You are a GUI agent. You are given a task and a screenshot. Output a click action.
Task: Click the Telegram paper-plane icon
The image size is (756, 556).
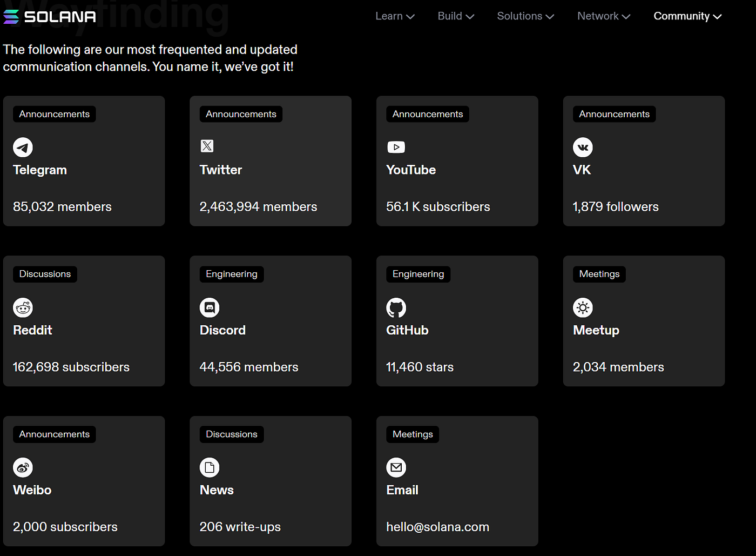point(23,148)
